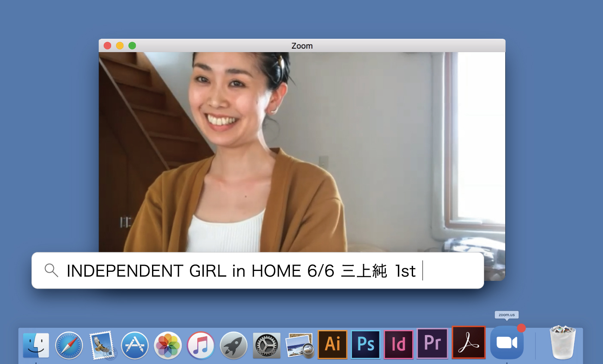Image resolution: width=603 pixels, height=364 pixels.
Task: Click the Spotlight magnifying glass icon
Action: [52, 271]
